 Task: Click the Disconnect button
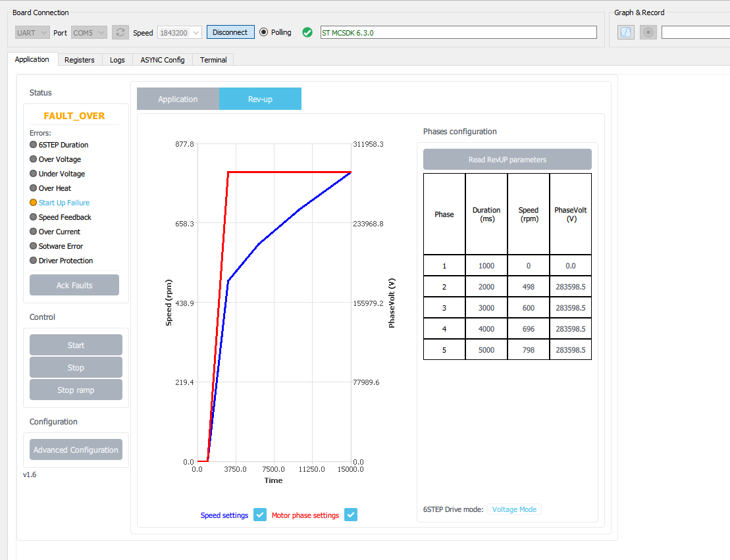[x=230, y=32]
